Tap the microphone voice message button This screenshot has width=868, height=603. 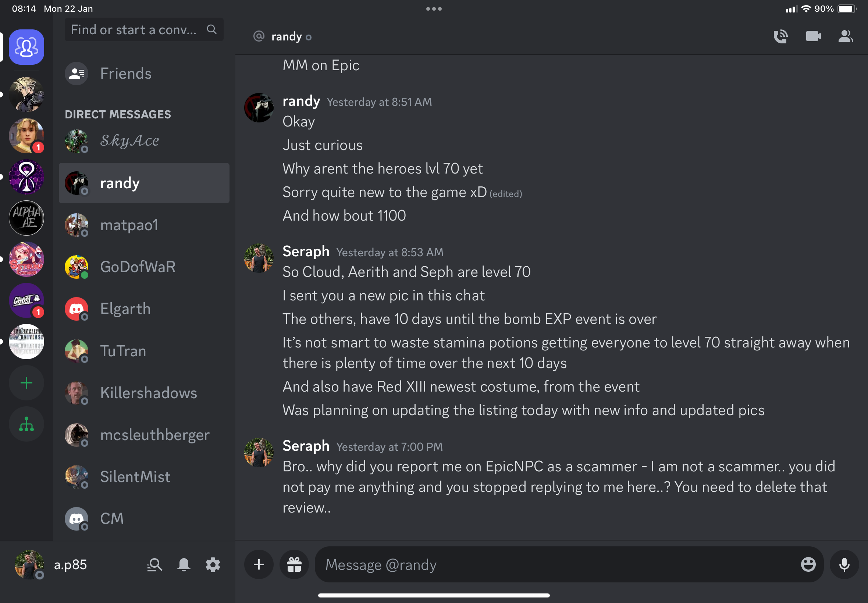(844, 564)
